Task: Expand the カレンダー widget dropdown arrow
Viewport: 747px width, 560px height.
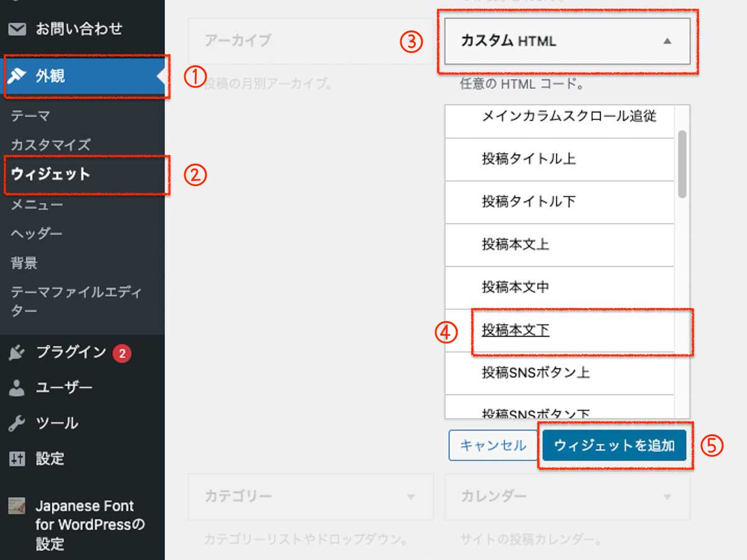Action: click(x=667, y=497)
